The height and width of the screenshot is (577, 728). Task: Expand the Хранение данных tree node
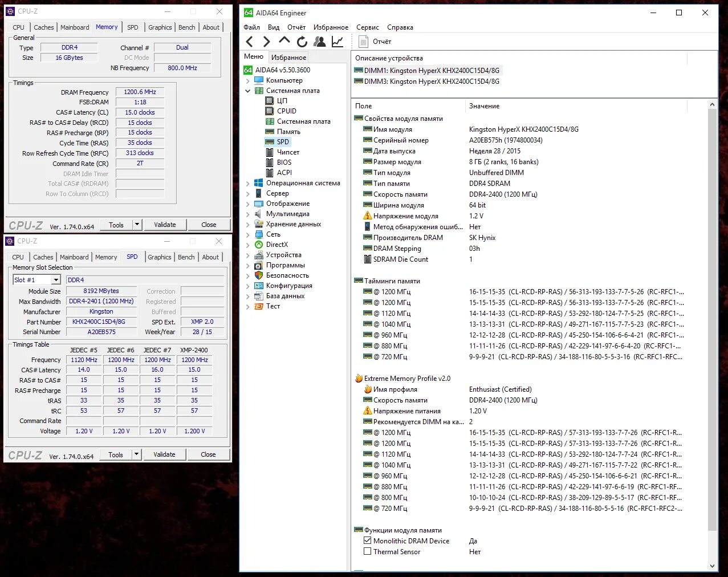pos(248,224)
